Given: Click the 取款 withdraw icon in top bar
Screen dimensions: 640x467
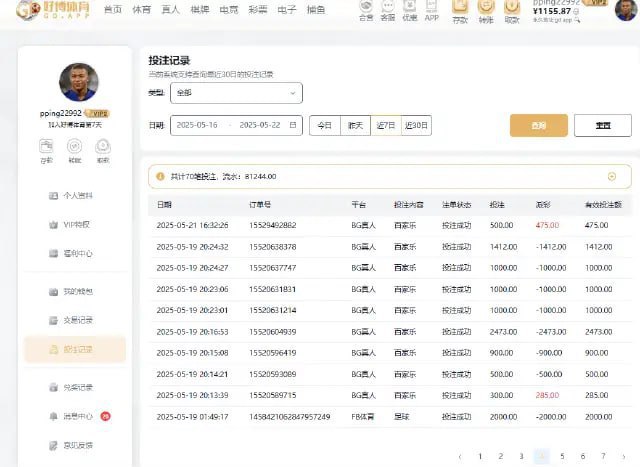Looking at the screenshot, I should [x=512, y=10].
